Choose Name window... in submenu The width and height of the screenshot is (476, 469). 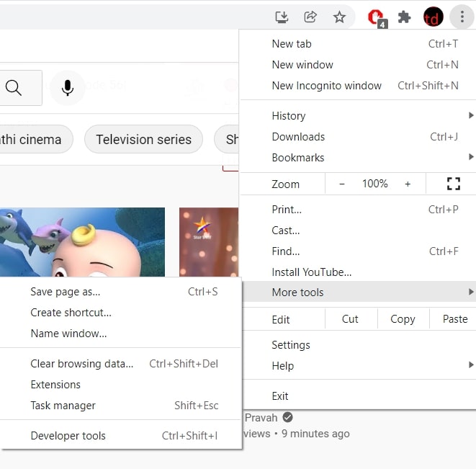pos(120,334)
